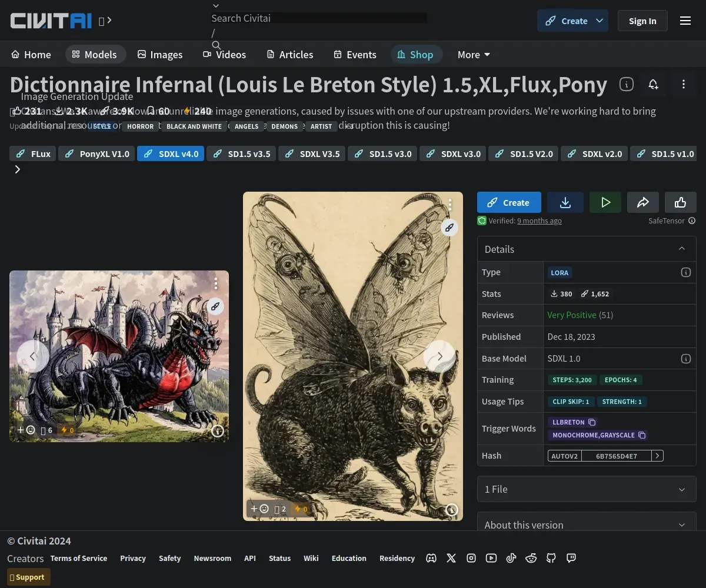Click the green play/run button
This screenshot has width=706, height=588.
click(605, 202)
